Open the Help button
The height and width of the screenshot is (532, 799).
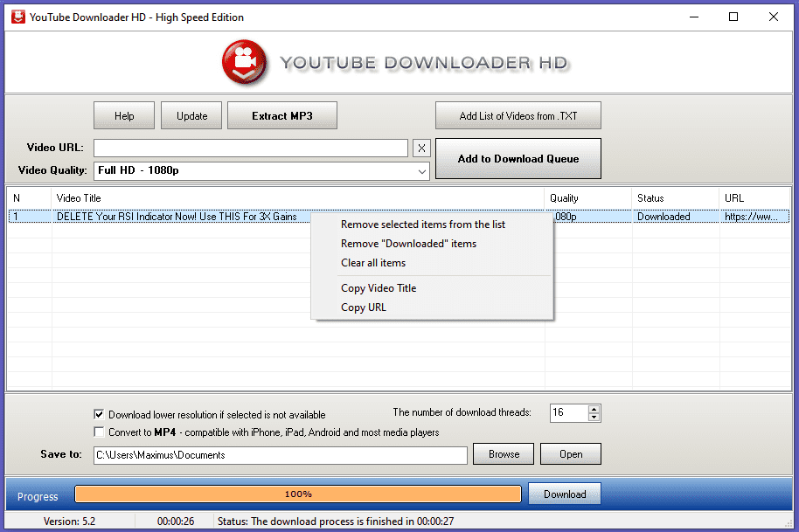coord(124,115)
